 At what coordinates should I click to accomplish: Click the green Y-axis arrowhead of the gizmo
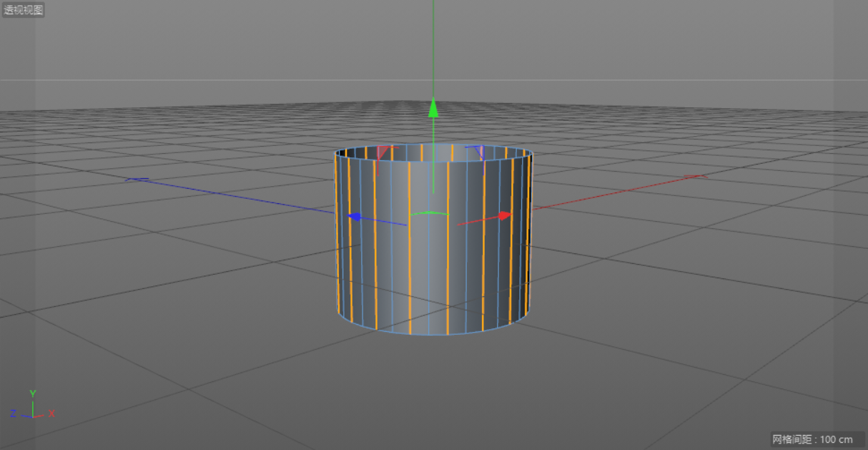pyautogui.click(x=433, y=107)
